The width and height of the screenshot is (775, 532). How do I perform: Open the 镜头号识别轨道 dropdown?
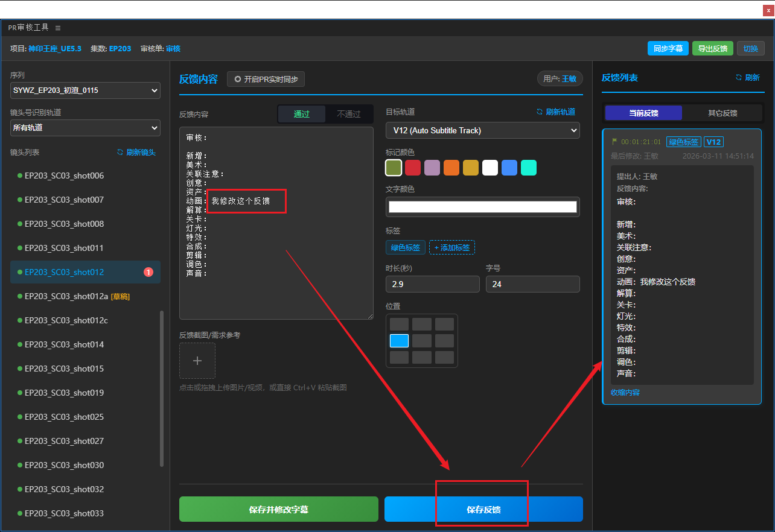[85, 128]
